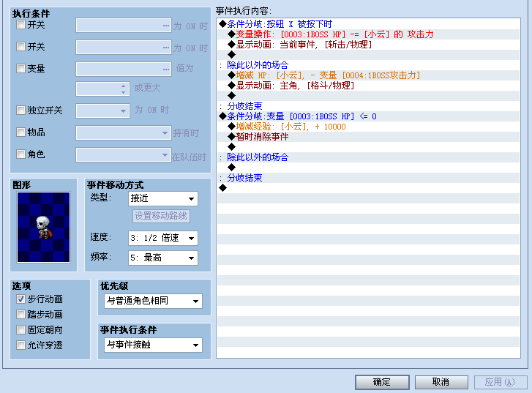The width and height of the screenshot is (532, 393).
Task: Select the 增减经验 +10000 command line
Action: [x=369, y=127]
